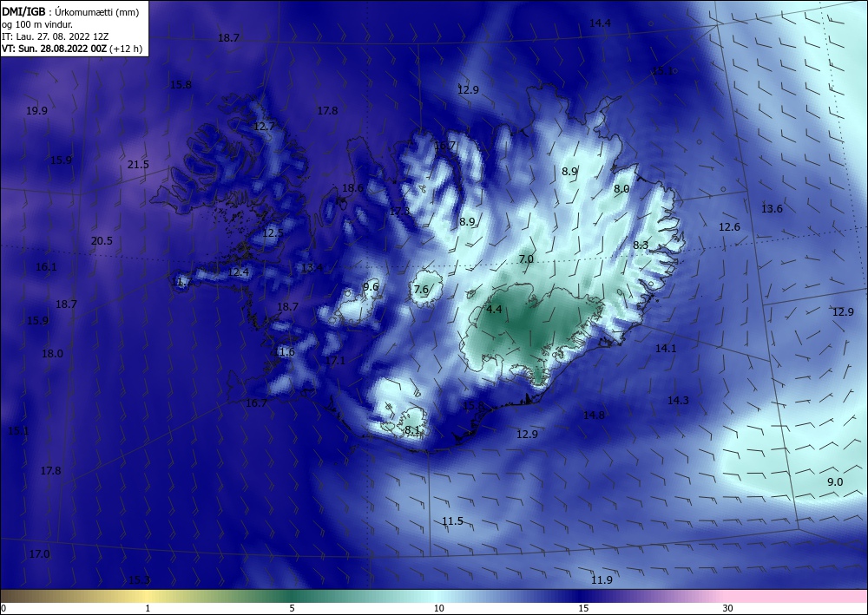The image size is (868, 615).
Task: Select the 17.3 value label
Action: point(399,212)
